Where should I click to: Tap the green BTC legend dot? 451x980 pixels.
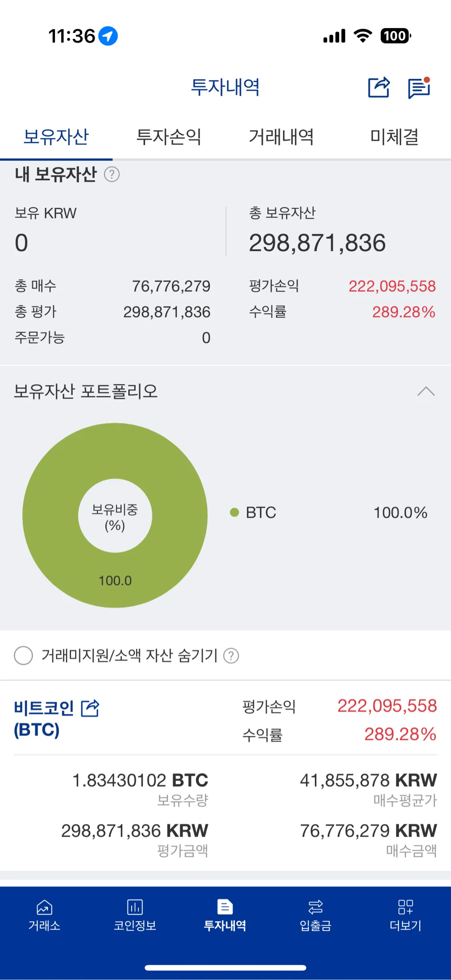point(234,513)
